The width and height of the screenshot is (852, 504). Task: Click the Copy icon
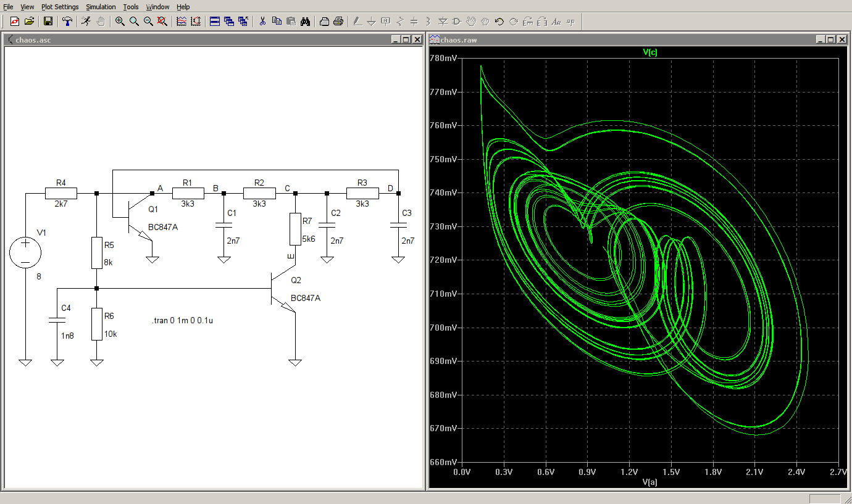click(x=277, y=21)
